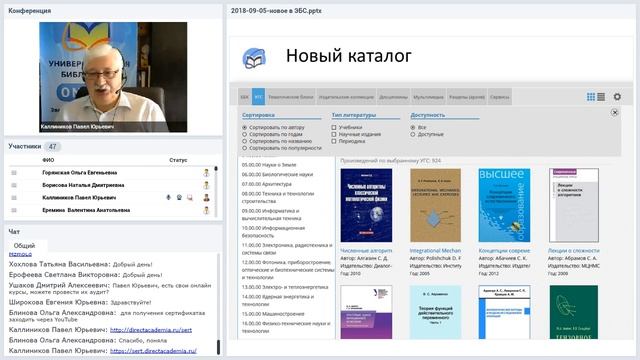Image resolution: width=640 pixels, height=360 pixels.
Task: Select 13.00.00 Электро- и теплоэнергетика category
Action: (x=285, y=287)
